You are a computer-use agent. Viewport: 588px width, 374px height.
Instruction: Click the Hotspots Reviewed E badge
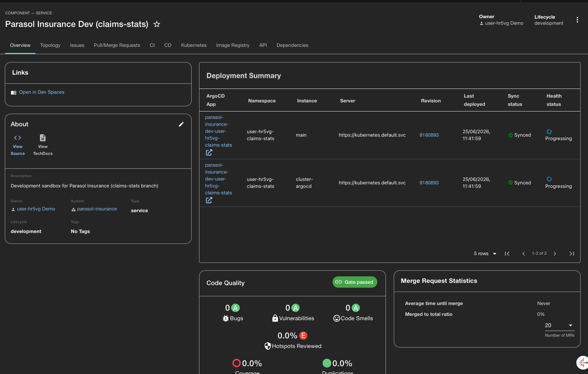(x=304, y=335)
